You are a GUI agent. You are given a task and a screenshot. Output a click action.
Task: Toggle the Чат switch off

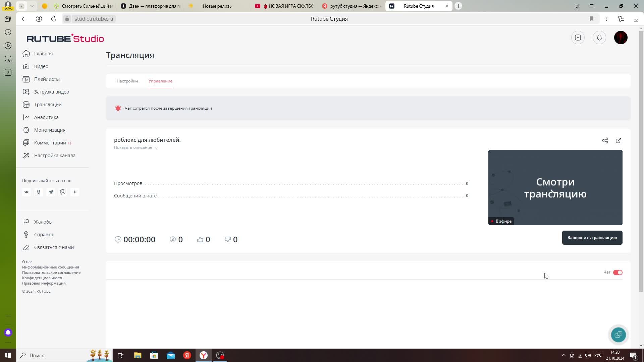618,273
